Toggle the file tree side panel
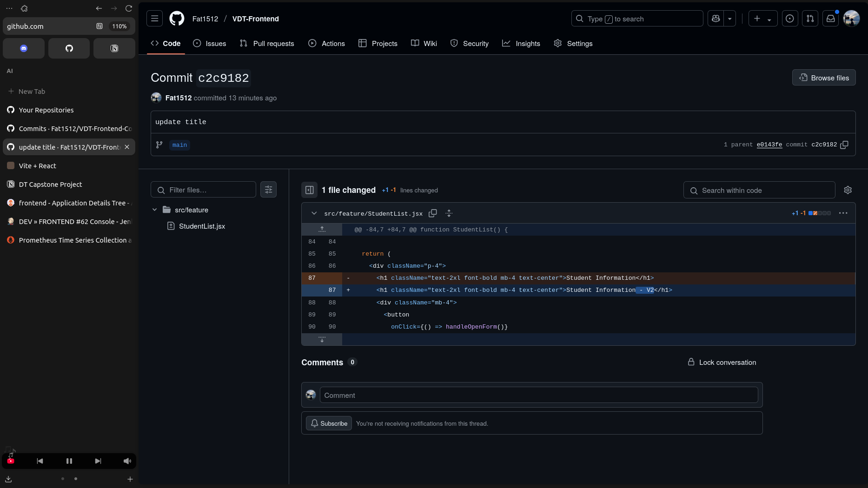The height and width of the screenshot is (488, 868). click(x=309, y=190)
